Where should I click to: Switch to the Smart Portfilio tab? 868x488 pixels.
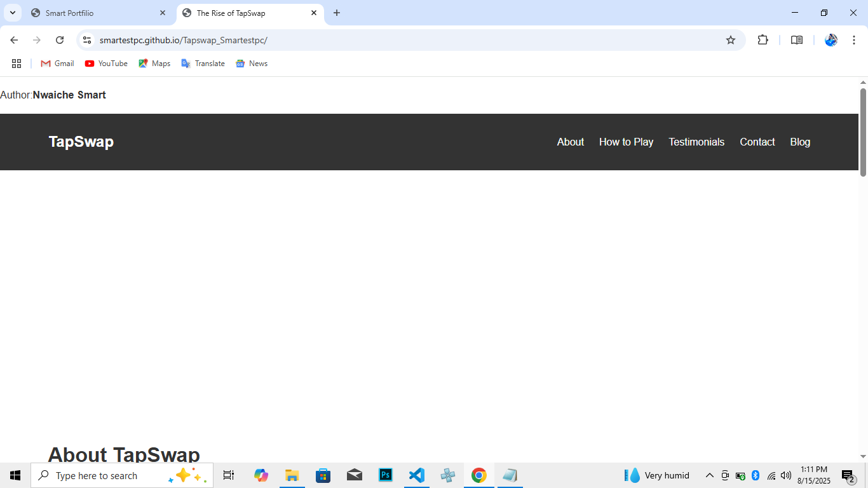pyautogui.click(x=98, y=13)
